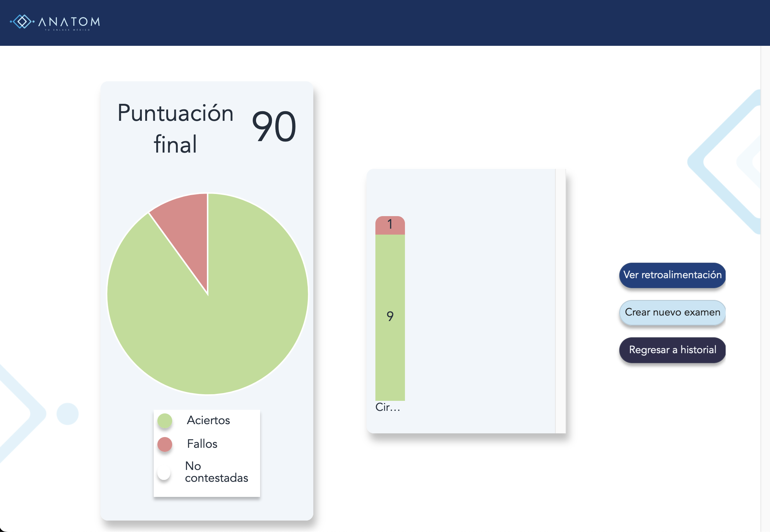Go back with Regresar a historial
Screen dimensions: 770x532
[672, 350]
